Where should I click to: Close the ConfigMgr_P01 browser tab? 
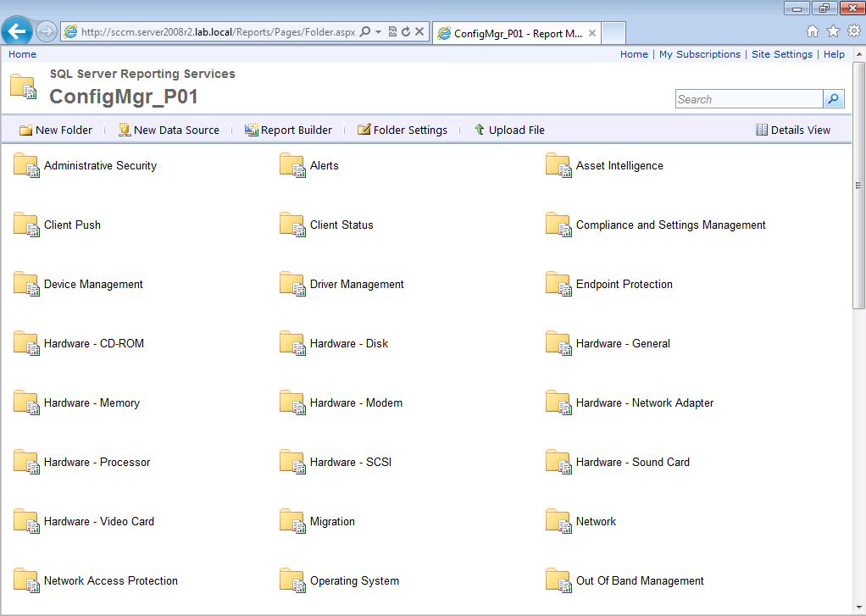click(592, 33)
